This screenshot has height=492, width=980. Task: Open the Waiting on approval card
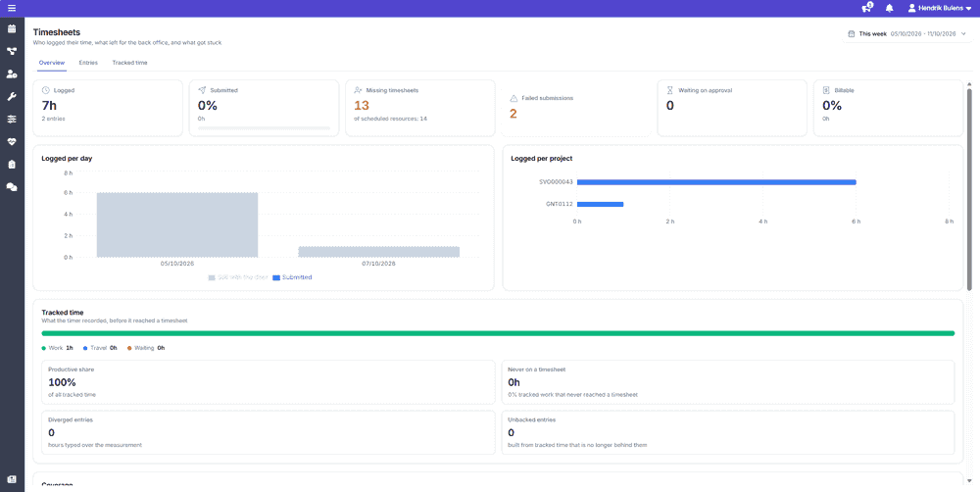732,108
